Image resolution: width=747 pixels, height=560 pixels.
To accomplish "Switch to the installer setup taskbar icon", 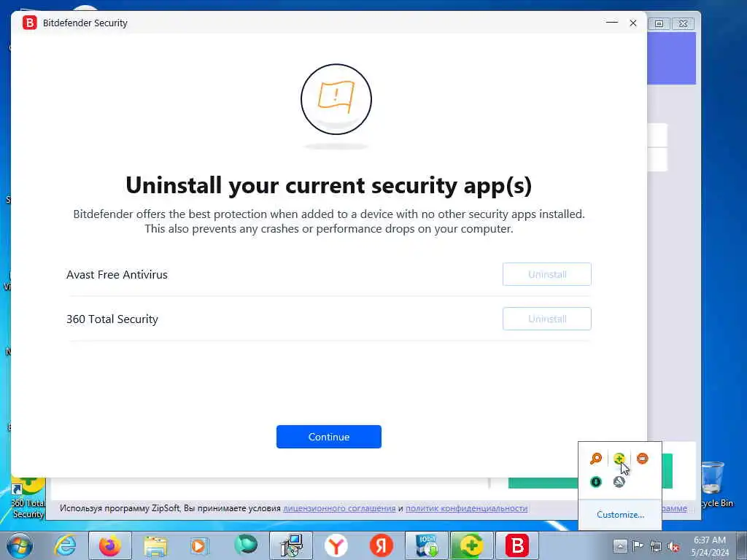I will tap(291, 545).
